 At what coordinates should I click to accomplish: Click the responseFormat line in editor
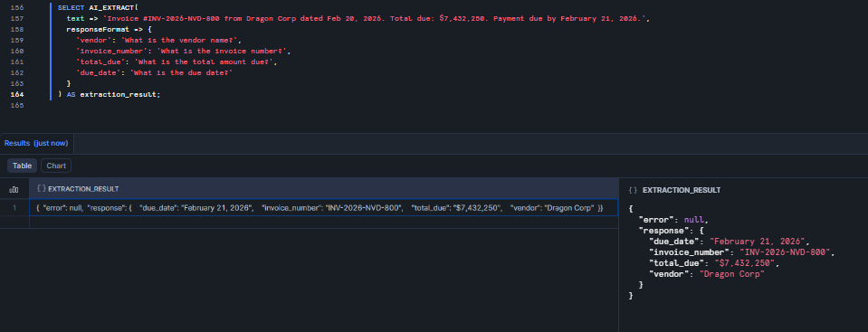(109, 29)
